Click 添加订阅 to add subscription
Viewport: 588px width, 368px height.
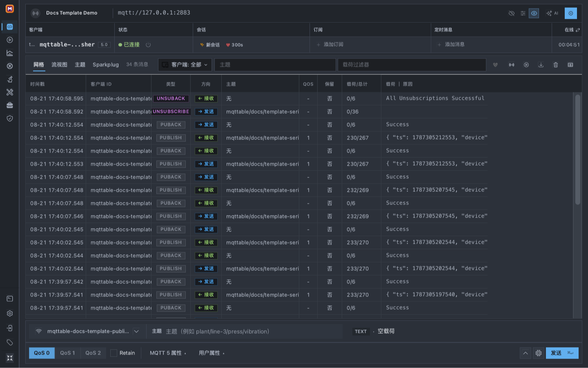tap(330, 45)
